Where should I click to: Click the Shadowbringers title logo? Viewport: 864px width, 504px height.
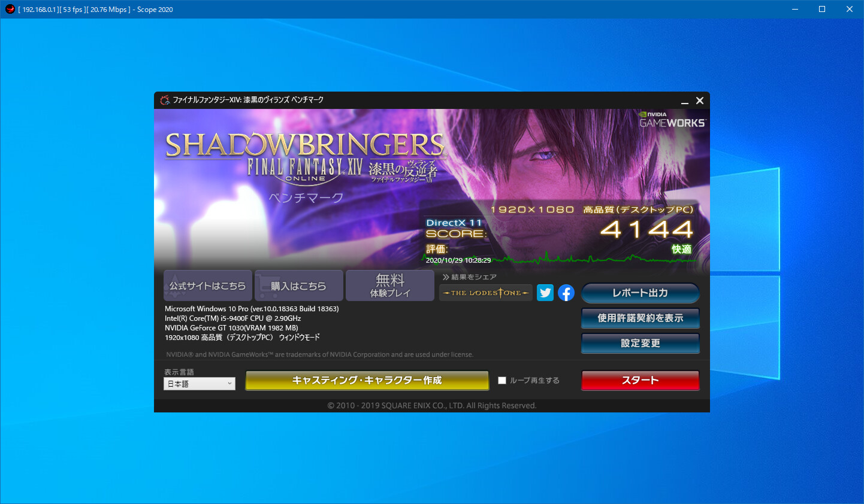[x=306, y=158]
